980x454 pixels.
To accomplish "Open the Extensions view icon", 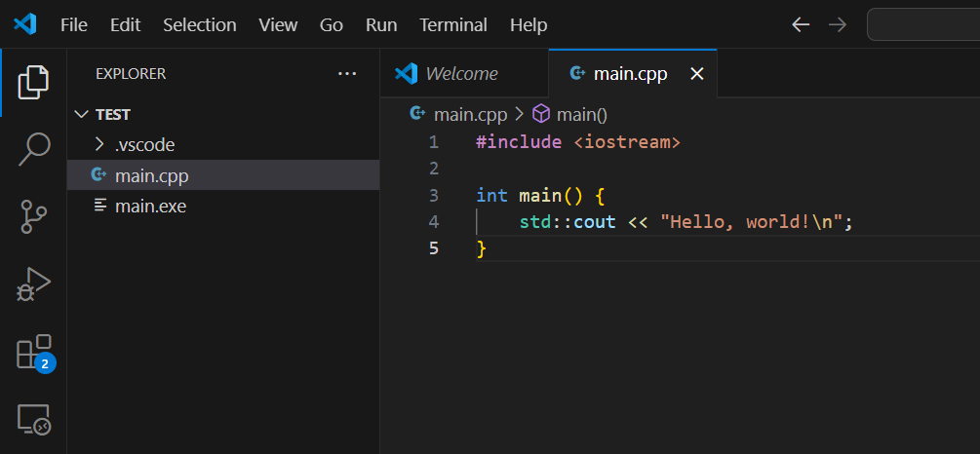I will 33,353.
